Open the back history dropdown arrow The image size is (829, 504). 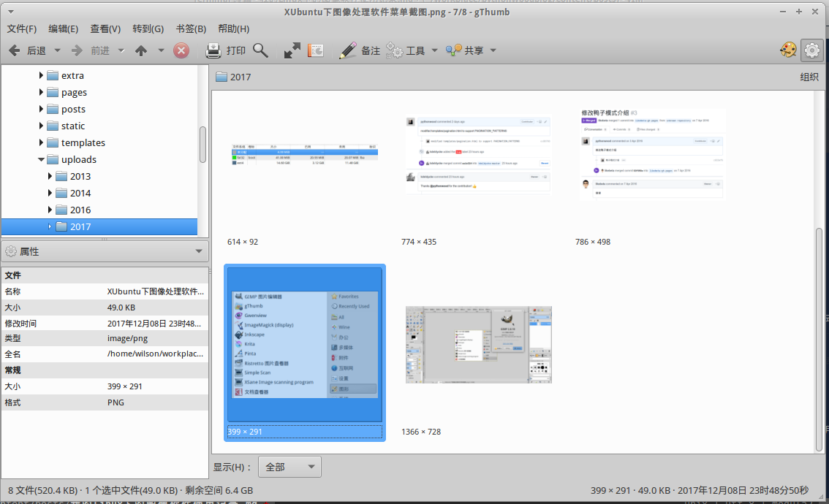point(57,50)
